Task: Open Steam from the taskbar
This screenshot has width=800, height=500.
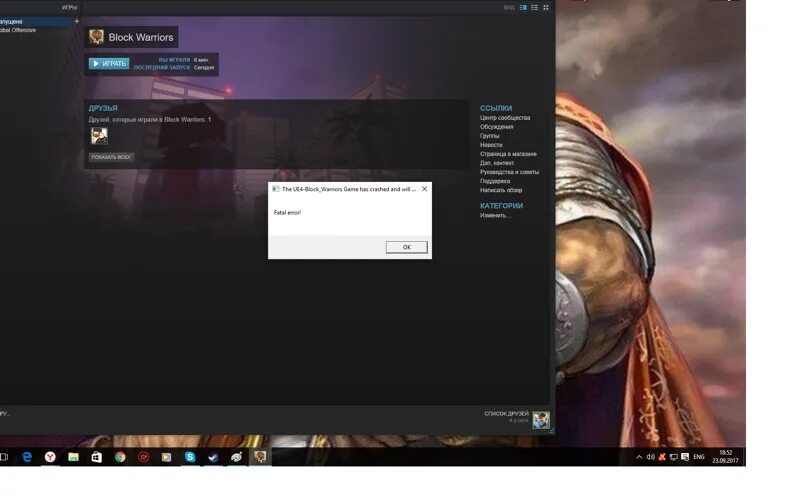Action: click(x=213, y=457)
